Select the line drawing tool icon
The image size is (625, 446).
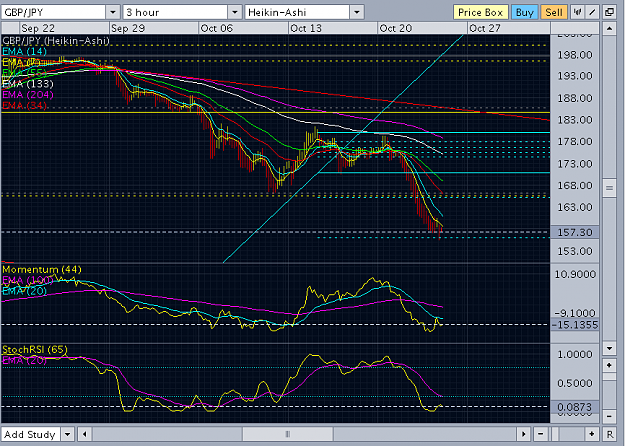pos(592,12)
